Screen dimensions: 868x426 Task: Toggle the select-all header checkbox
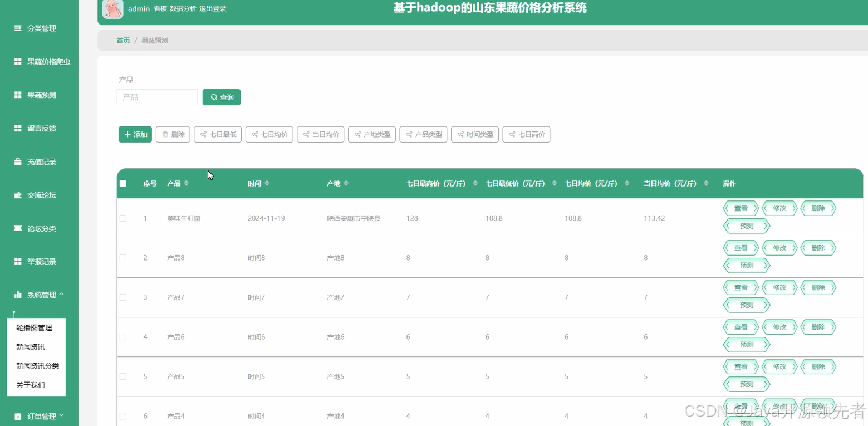123,183
